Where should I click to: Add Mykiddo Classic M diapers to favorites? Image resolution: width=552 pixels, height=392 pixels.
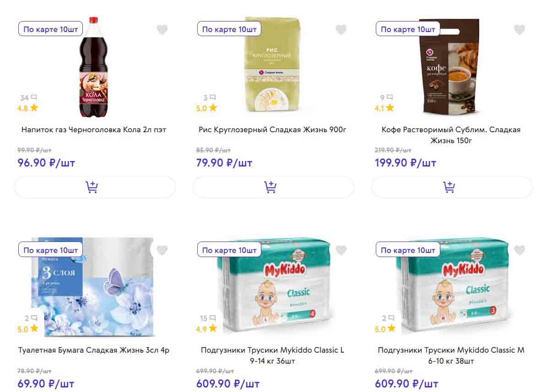[x=520, y=250]
